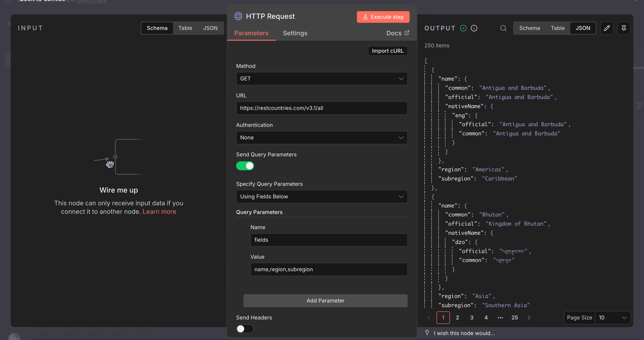Click the "Kingdom of Bhutan" official value
This screenshot has width=644, height=340.
point(516,224)
